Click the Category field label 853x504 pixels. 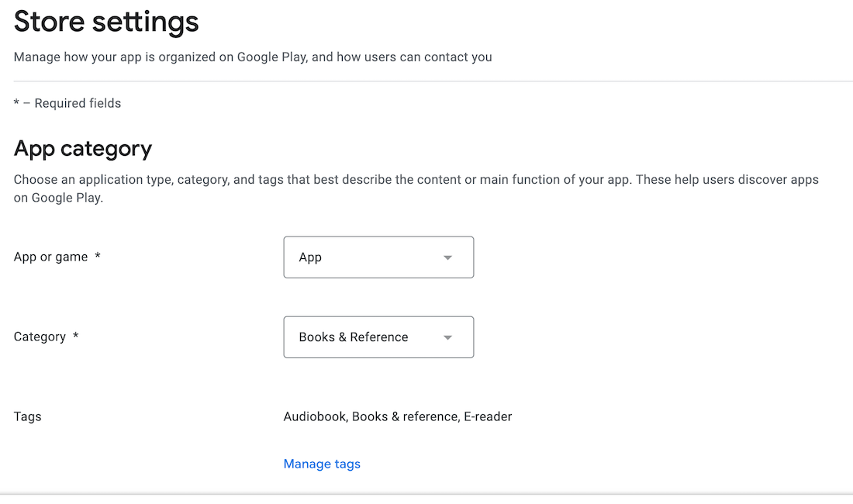click(40, 337)
